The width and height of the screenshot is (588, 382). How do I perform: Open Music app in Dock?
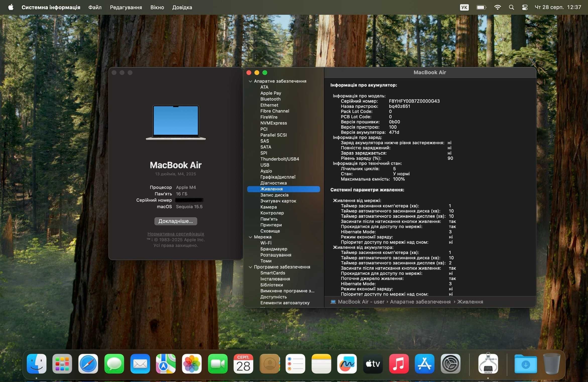[399, 363]
